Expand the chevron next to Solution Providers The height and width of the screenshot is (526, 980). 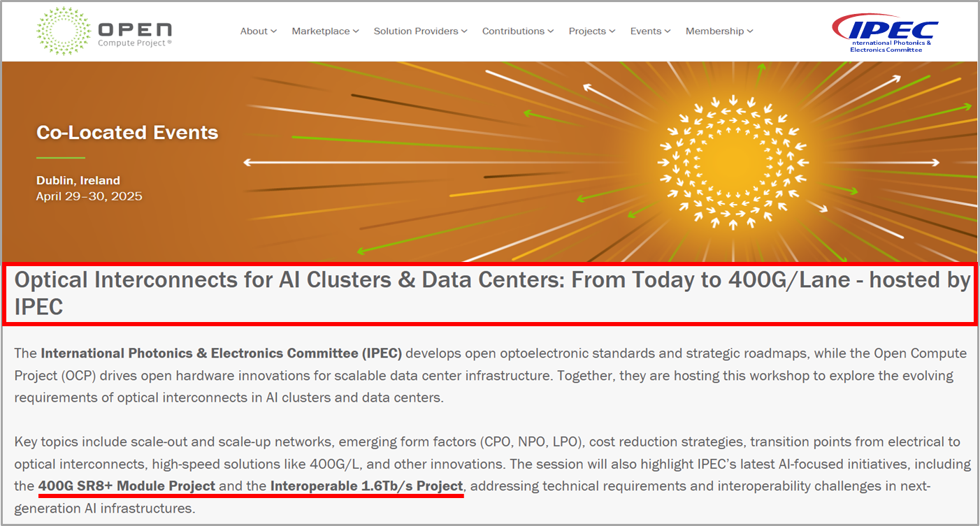pyautogui.click(x=464, y=31)
